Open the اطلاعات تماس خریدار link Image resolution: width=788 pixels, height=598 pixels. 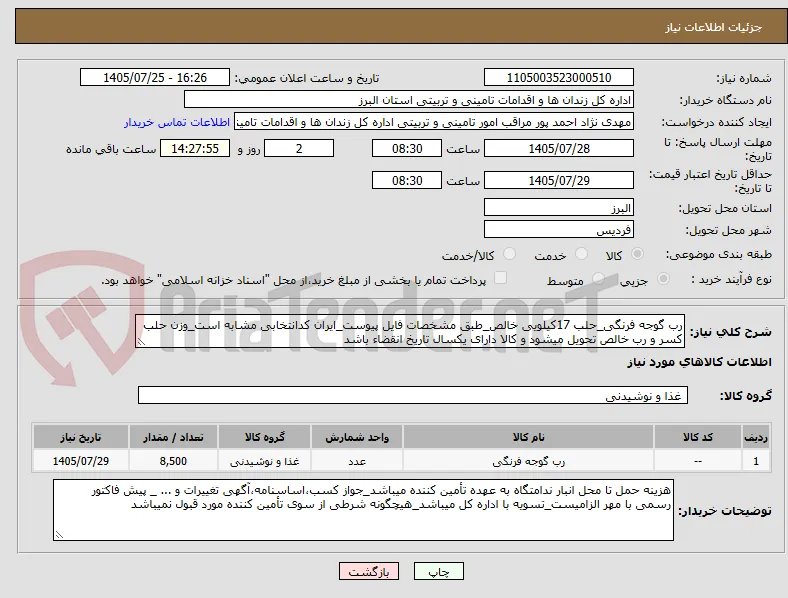177,122
